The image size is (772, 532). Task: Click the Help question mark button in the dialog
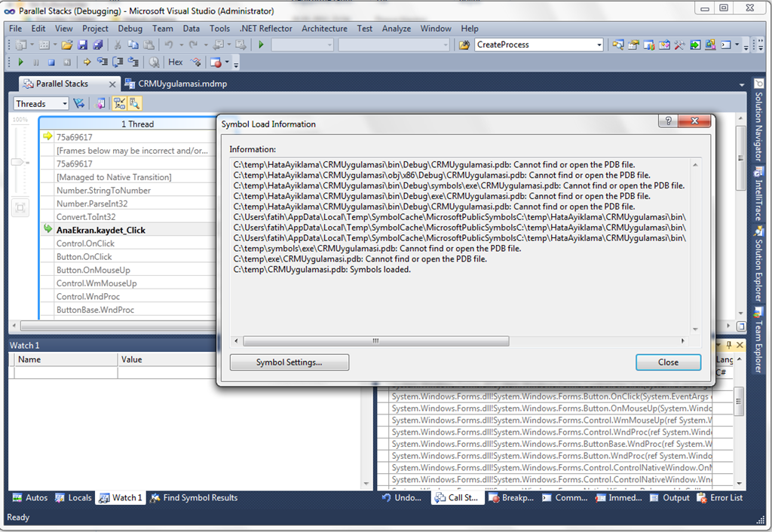pos(668,121)
